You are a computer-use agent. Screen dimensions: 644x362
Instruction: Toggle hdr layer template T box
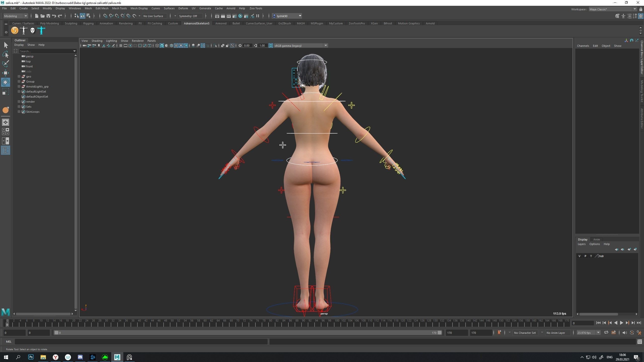(x=591, y=256)
